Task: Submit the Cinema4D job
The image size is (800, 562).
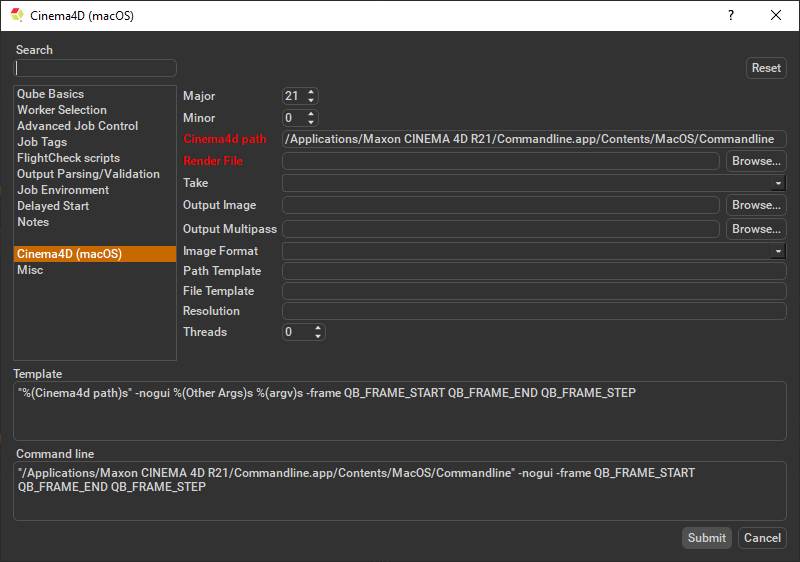Action: tap(706, 538)
